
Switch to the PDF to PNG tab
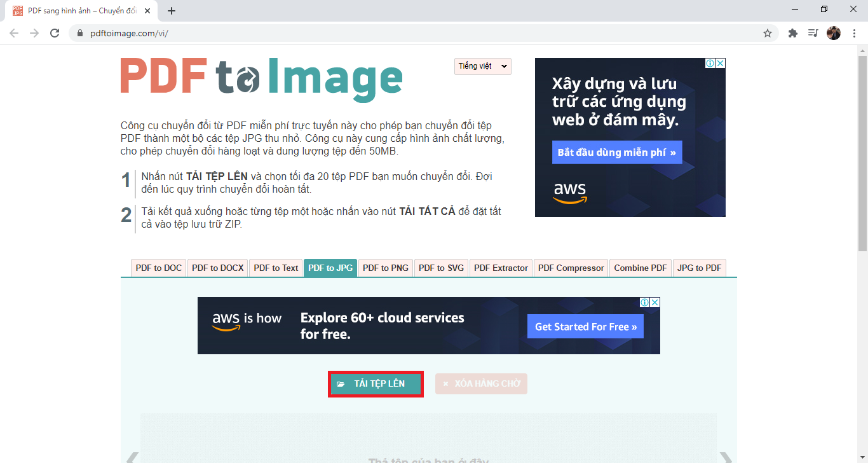pyautogui.click(x=386, y=268)
